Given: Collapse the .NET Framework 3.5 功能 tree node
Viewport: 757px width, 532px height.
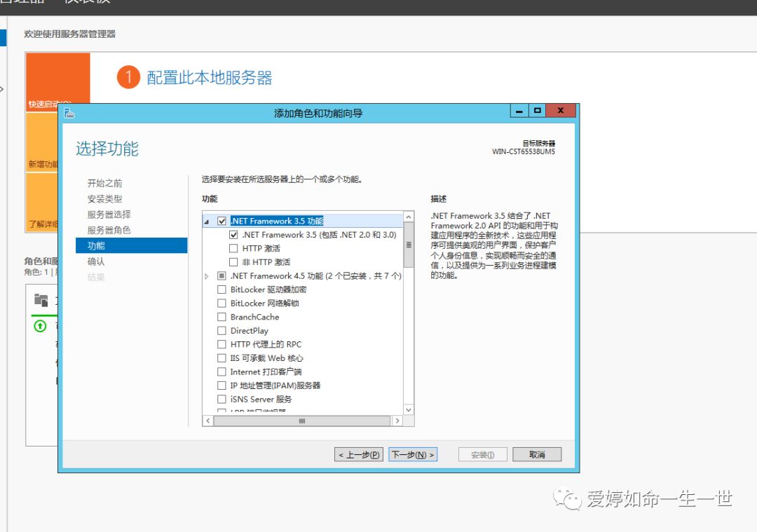Looking at the screenshot, I should (x=207, y=221).
